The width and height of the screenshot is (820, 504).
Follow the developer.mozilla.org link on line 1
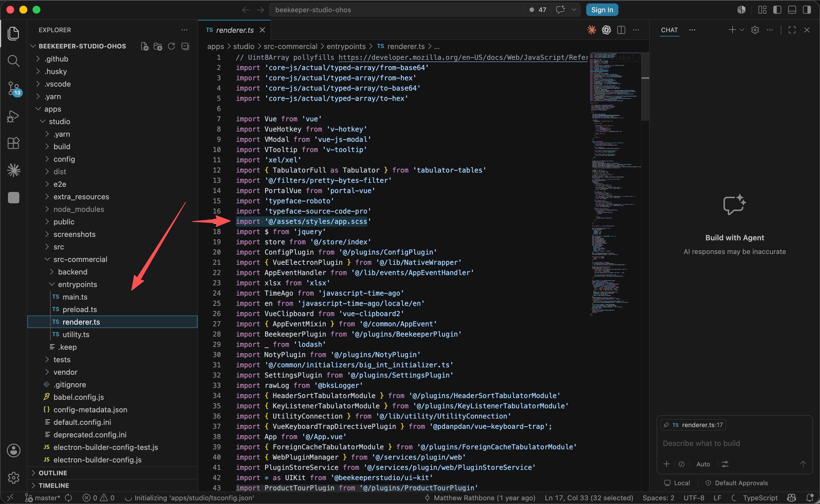pos(463,57)
